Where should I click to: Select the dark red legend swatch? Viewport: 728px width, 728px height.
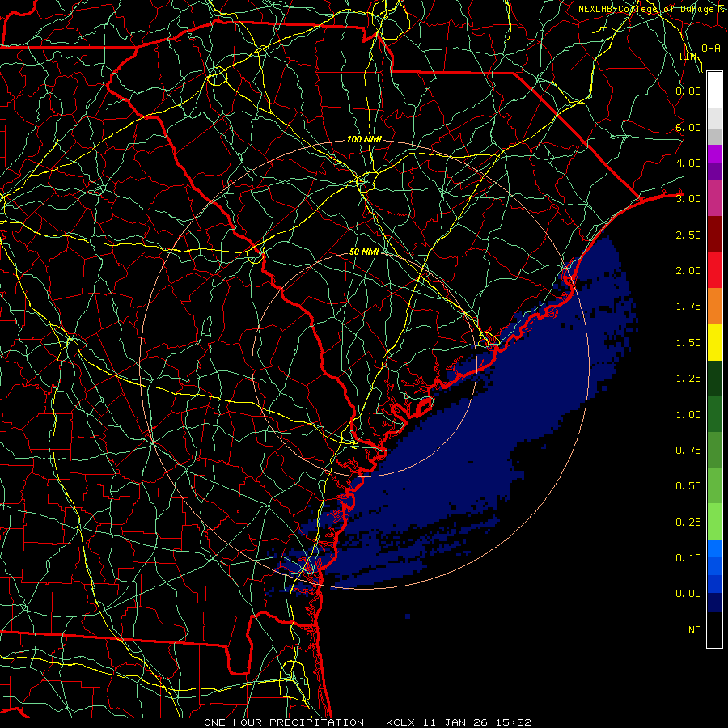click(714, 235)
